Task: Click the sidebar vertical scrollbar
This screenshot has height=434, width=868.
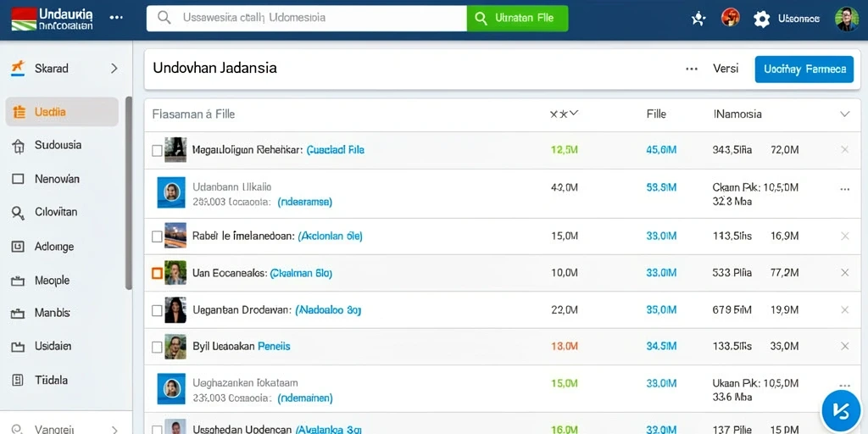Action: 129,193
